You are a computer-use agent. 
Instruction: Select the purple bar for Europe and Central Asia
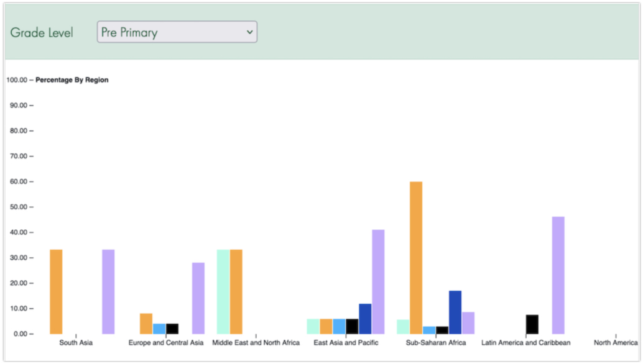[198, 298]
